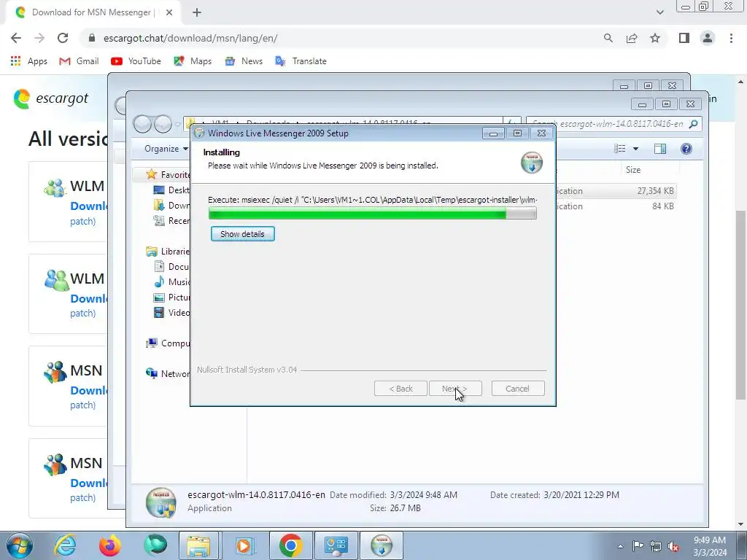Open Windows Explorer from the taskbar

[x=198, y=545]
